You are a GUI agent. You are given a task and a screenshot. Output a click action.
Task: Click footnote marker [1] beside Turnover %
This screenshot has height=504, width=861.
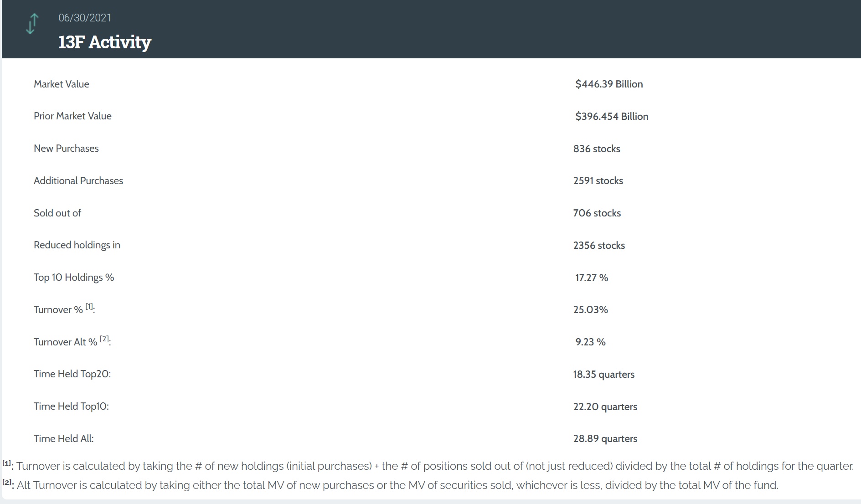click(89, 307)
